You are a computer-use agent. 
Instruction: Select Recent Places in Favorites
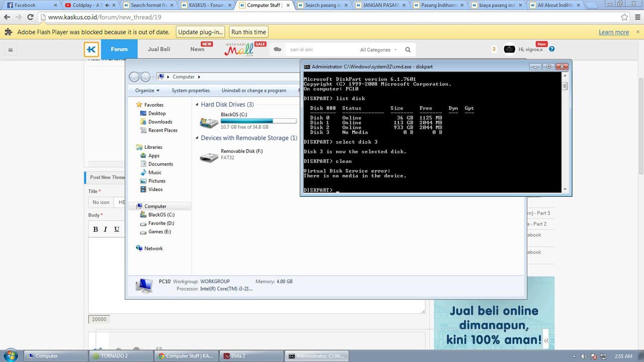pos(163,130)
